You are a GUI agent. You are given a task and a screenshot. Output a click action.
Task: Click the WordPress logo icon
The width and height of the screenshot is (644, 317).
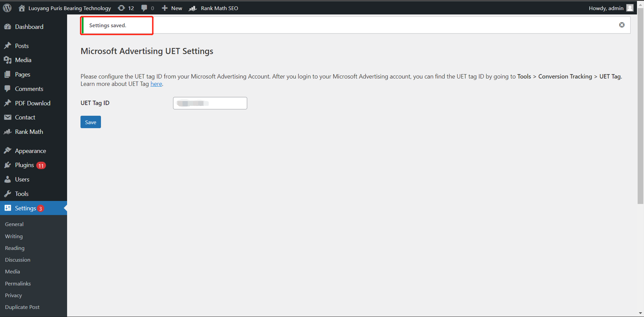click(7, 8)
